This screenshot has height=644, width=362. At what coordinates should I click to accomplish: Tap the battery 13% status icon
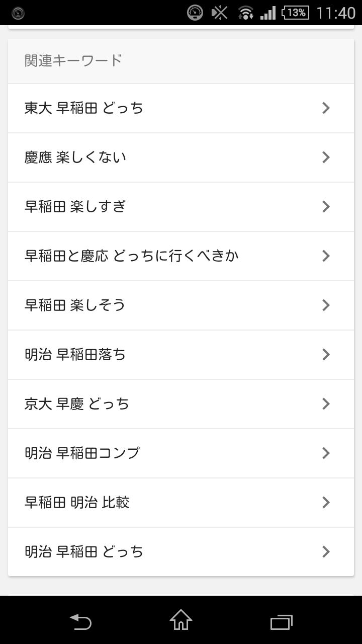point(295,13)
